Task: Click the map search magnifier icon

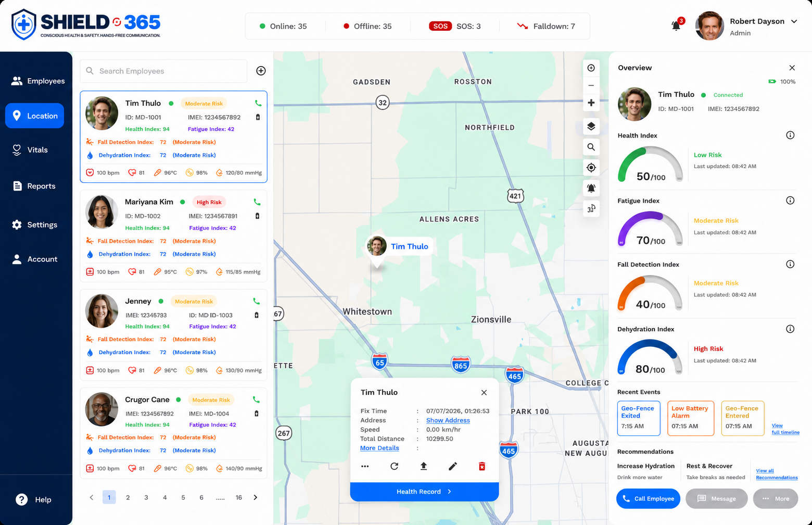Action: tap(591, 147)
